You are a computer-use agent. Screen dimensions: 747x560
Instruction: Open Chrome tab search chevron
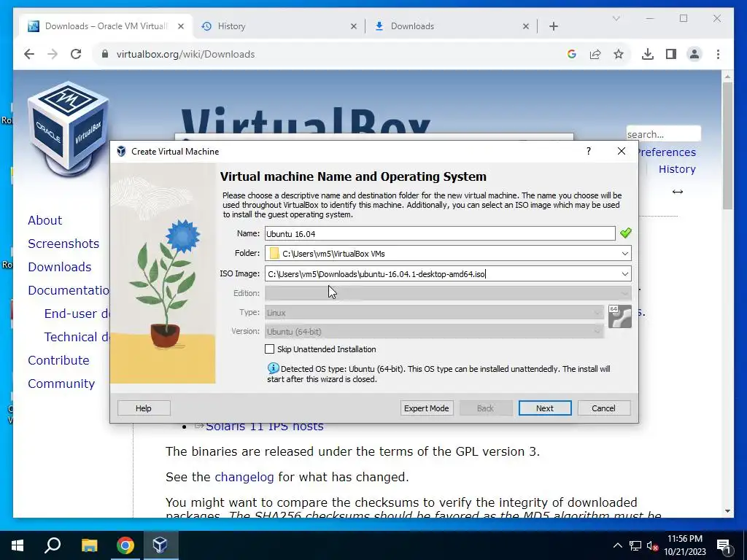click(616, 18)
